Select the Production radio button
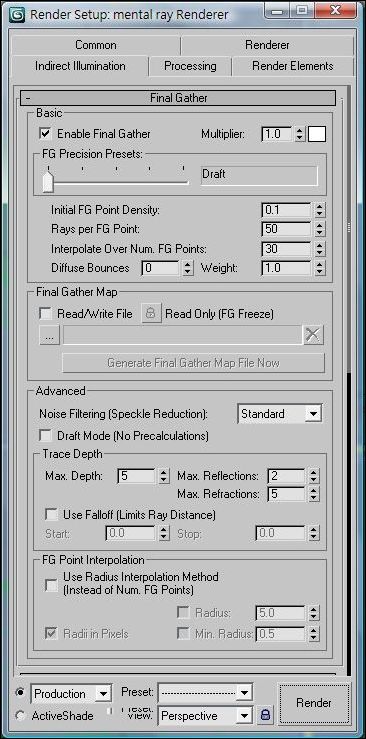Screen dimensions: 366x739 pyautogui.click(x=20, y=692)
